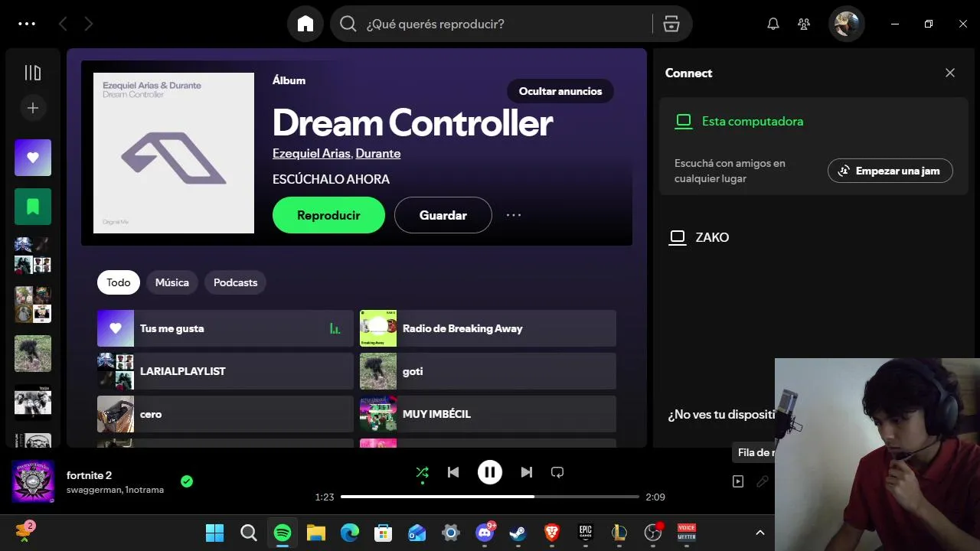Open the green bookmark sidebar item
The height and width of the screenshot is (551, 980).
(33, 207)
